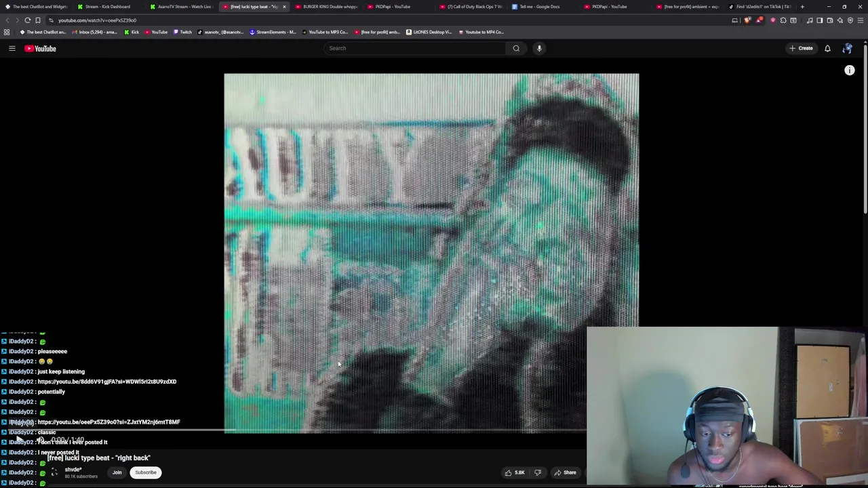Open the StreamElements bookmark
The width and height of the screenshot is (868, 488).
(x=273, y=32)
